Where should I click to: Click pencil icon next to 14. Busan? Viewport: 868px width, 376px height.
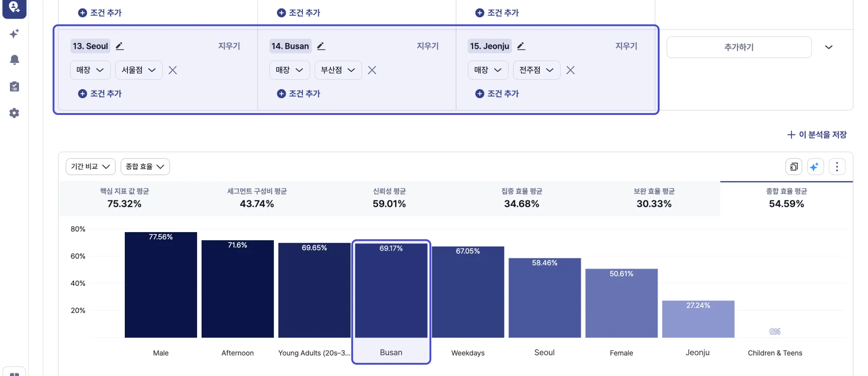(321, 46)
